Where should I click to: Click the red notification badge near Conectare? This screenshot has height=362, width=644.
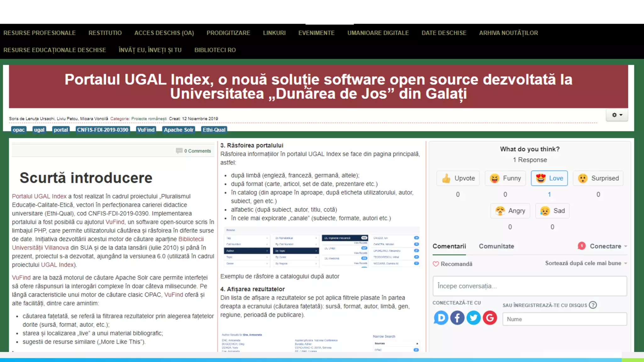tap(581, 246)
